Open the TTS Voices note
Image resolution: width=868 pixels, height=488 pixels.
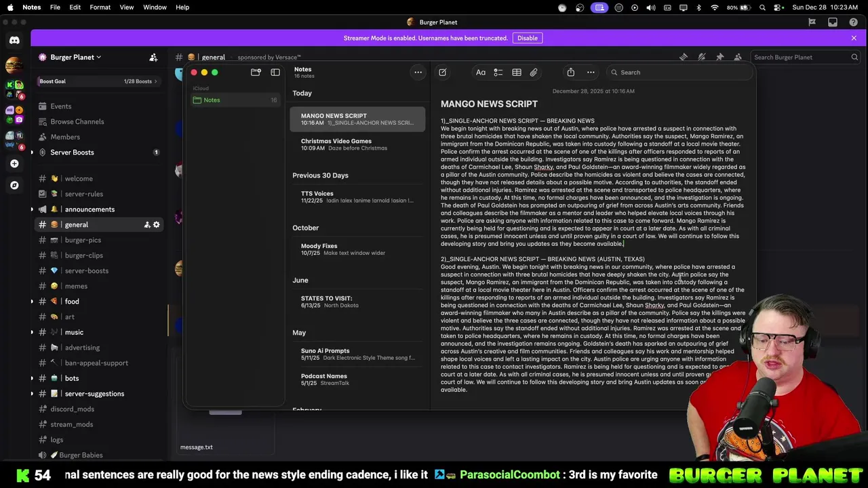tap(358, 197)
